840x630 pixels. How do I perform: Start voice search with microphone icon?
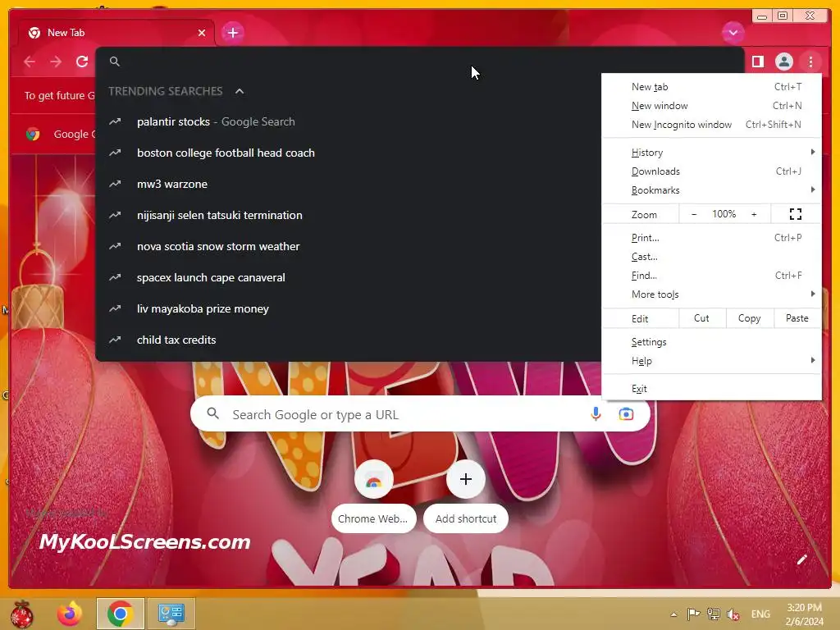[x=596, y=414]
